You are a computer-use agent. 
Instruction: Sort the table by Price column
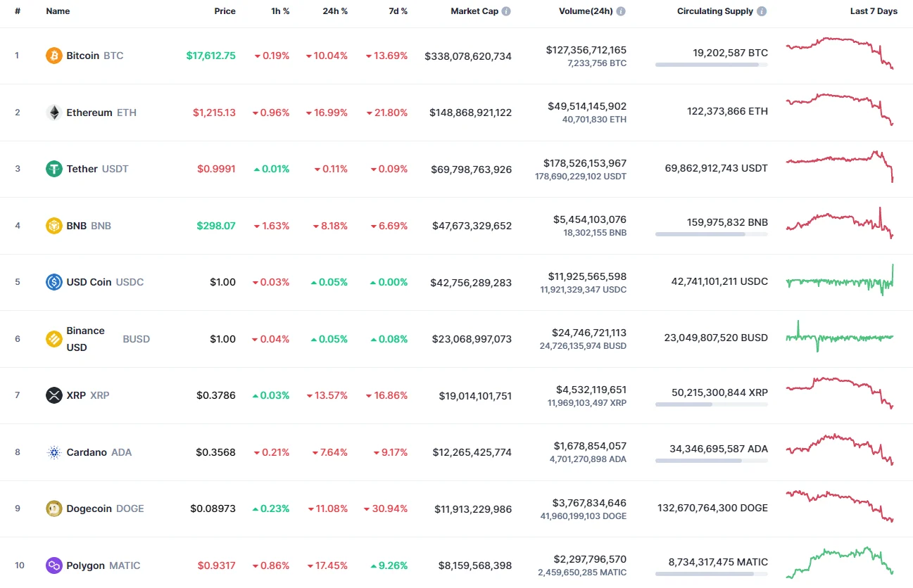225,11
